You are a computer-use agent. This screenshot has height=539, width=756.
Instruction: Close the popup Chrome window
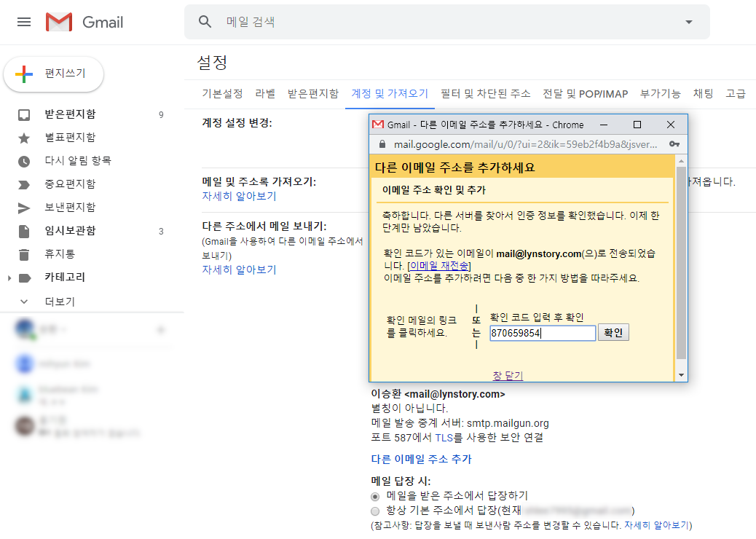pos(671,125)
